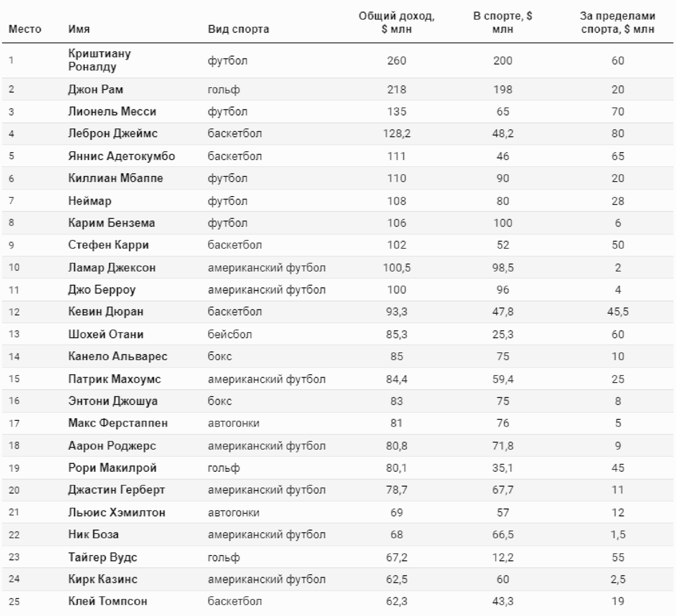Select the "Общий доход, $ млн" header

[x=397, y=23]
